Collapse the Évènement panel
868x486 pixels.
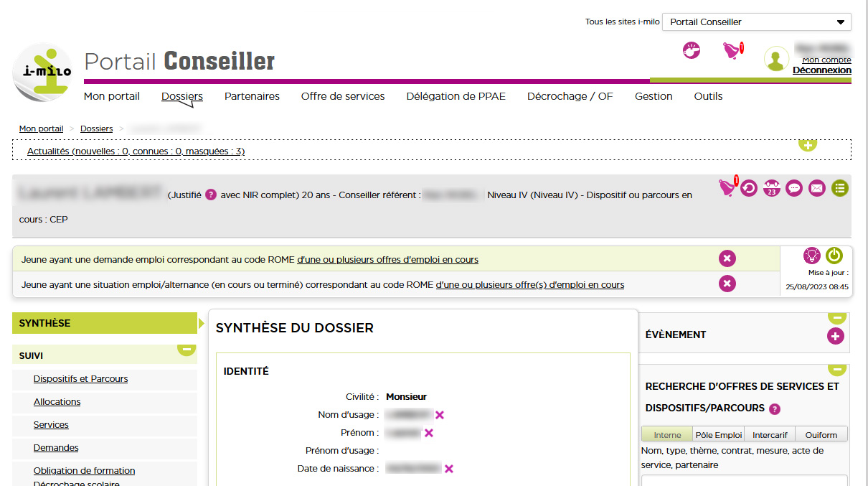tap(837, 317)
